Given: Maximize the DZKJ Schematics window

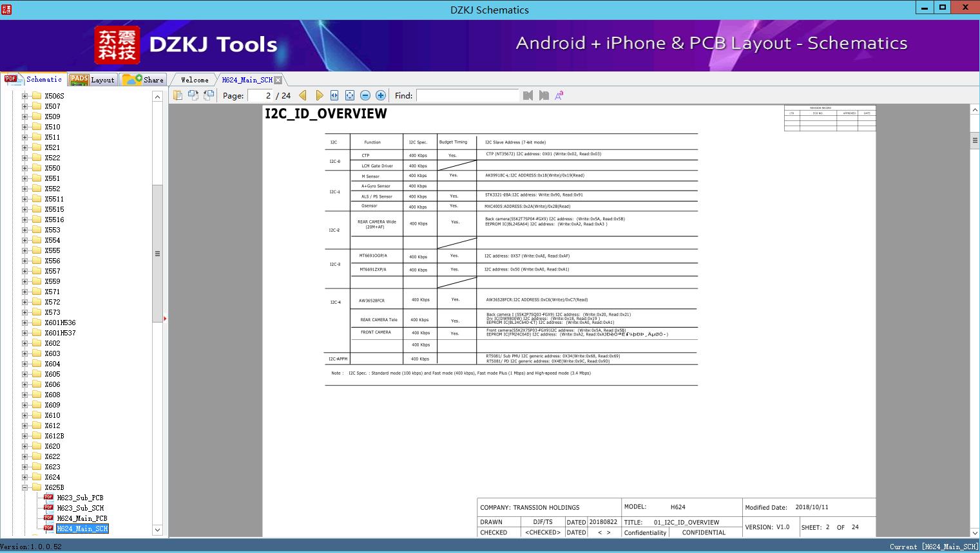Looking at the screenshot, I should [943, 8].
